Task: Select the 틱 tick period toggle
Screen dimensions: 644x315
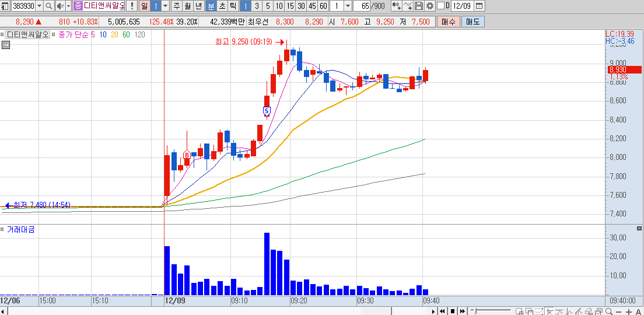Action: point(233,6)
